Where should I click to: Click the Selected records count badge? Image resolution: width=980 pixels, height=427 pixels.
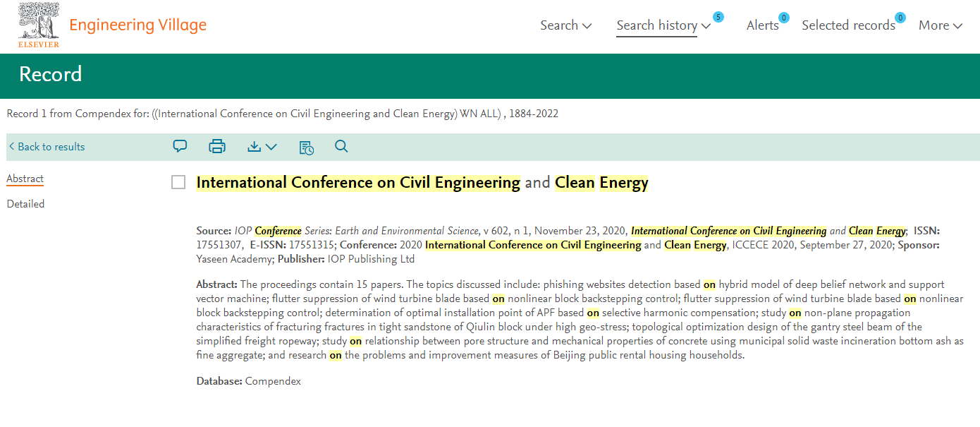pos(900,18)
